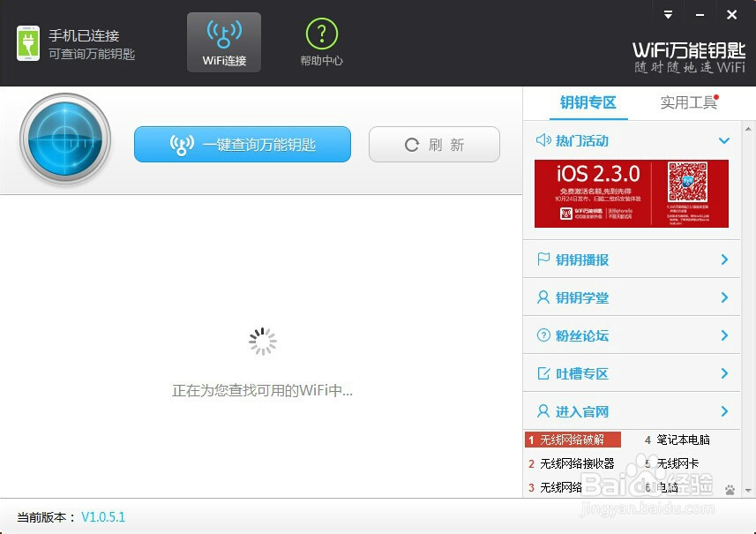Click the person icon beside 进入官网
The width and height of the screenshot is (756, 534).
click(541, 411)
